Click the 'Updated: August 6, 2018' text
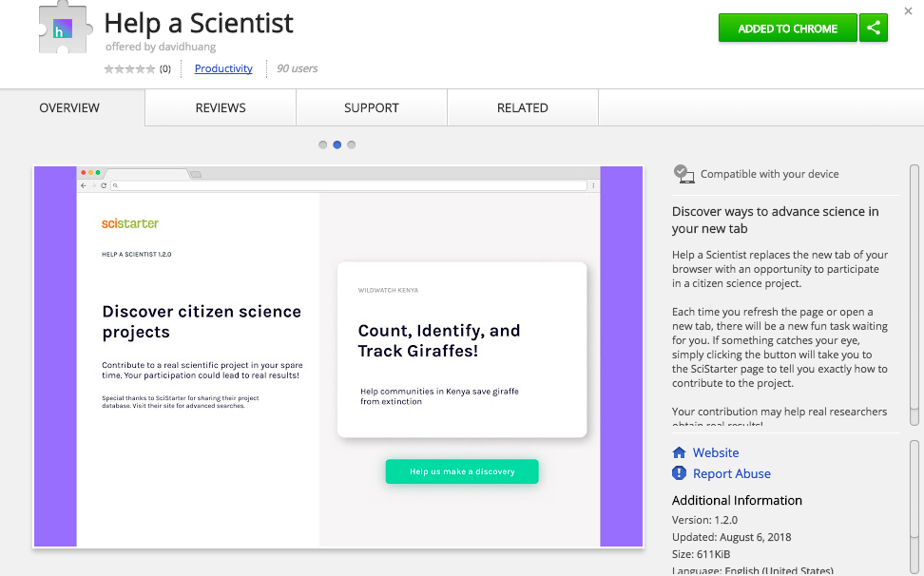Viewport: 924px width, 576px height. (731, 537)
